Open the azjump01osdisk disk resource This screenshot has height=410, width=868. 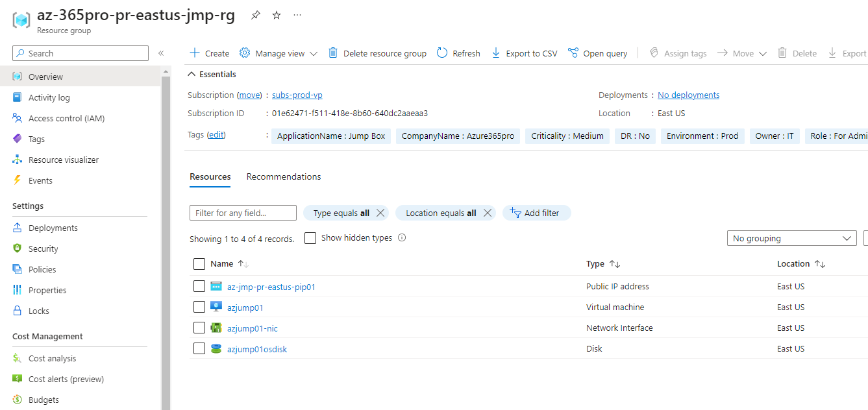(x=257, y=349)
